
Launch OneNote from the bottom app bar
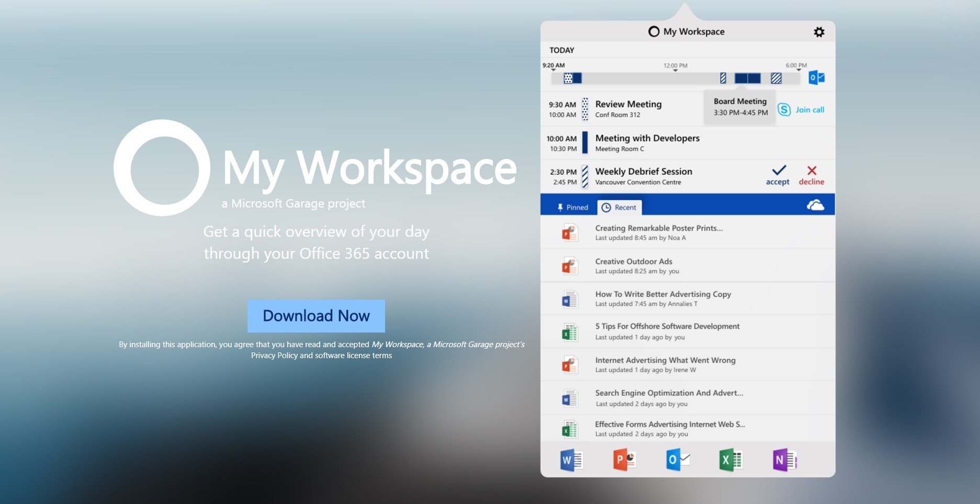pyautogui.click(x=784, y=460)
